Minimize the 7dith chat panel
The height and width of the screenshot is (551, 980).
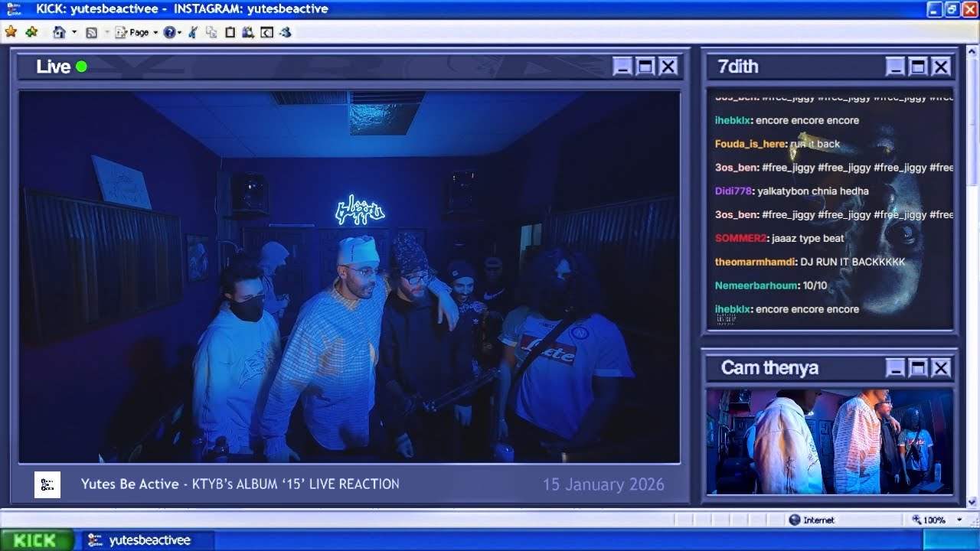[895, 67]
